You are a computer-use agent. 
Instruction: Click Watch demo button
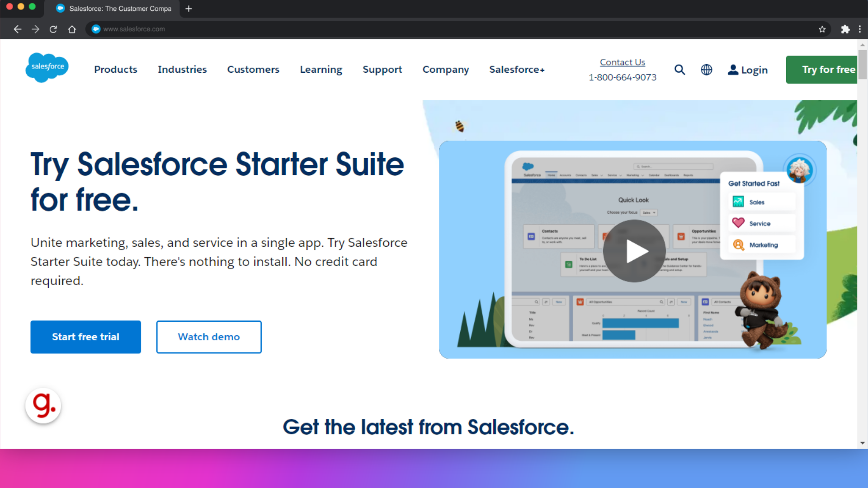(209, 337)
